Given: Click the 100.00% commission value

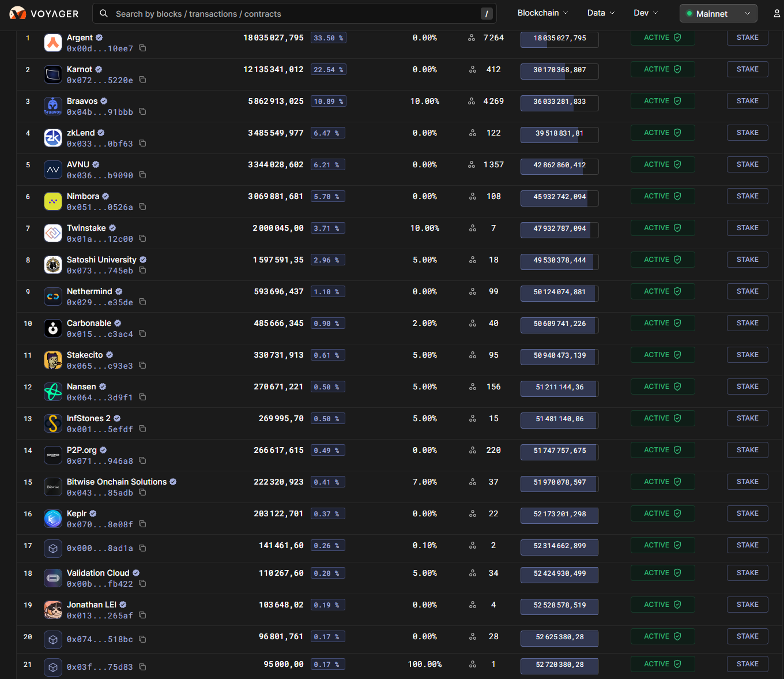Looking at the screenshot, I should coord(425,664).
